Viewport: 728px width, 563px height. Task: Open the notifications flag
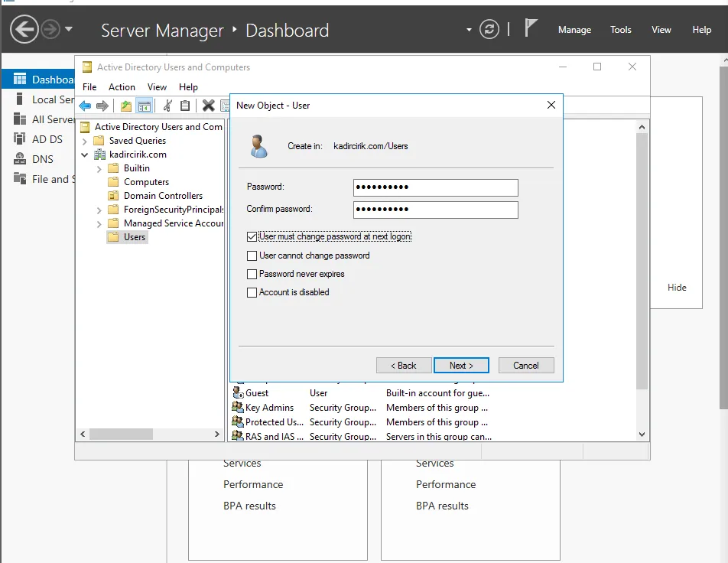click(x=531, y=28)
